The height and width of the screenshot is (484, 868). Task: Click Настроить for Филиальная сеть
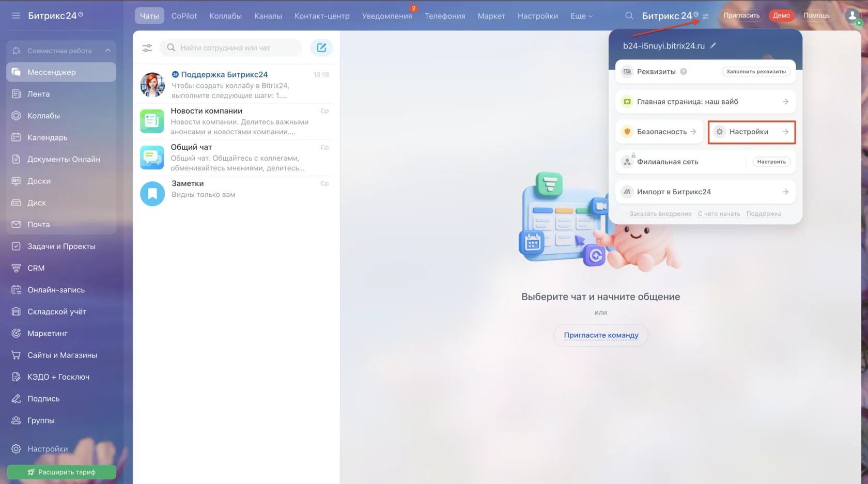coord(771,162)
